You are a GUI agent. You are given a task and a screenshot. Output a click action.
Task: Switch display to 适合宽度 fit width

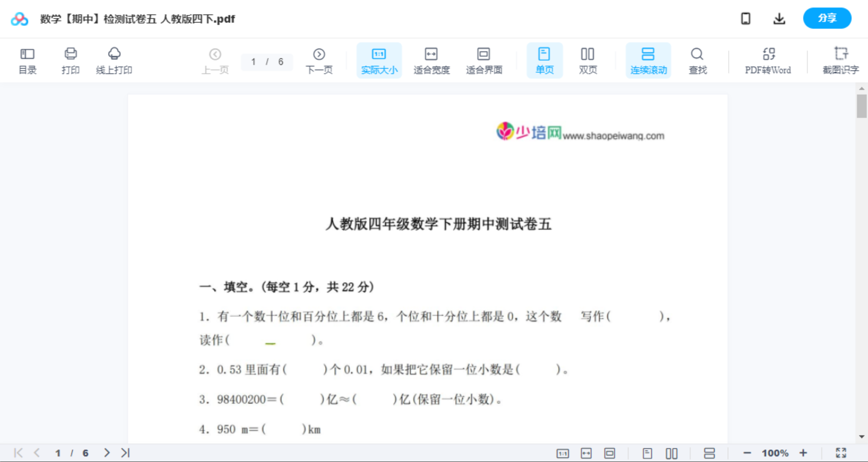[x=431, y=60]
